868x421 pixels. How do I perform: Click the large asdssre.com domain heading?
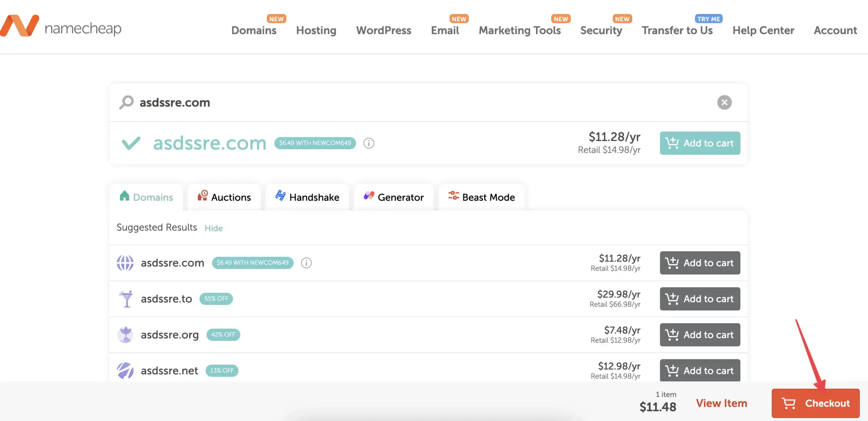210,143
